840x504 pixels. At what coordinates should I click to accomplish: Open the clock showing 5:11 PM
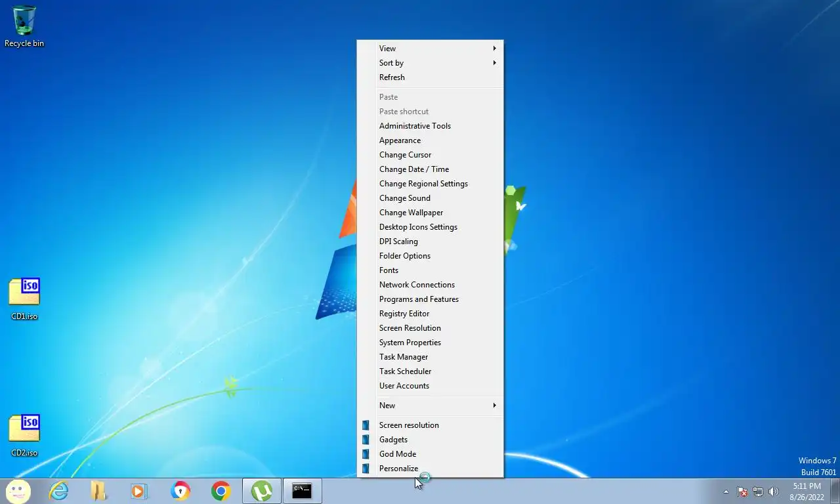(807, 492)
